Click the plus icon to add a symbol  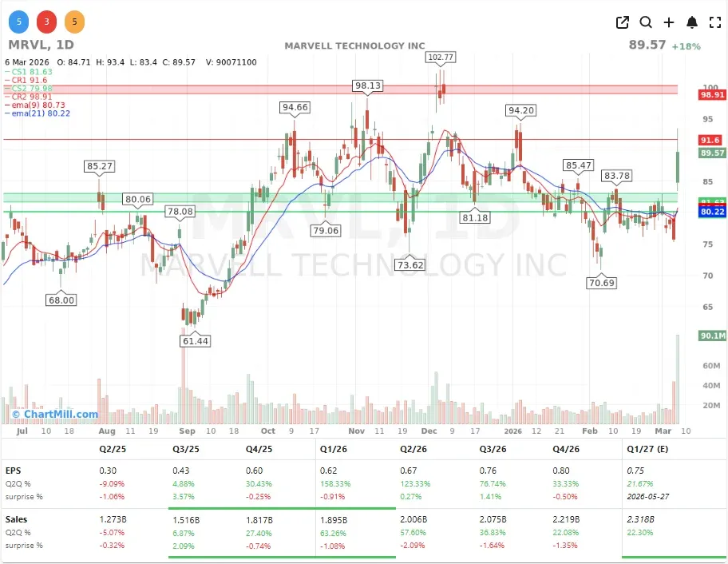click(669, 22)
